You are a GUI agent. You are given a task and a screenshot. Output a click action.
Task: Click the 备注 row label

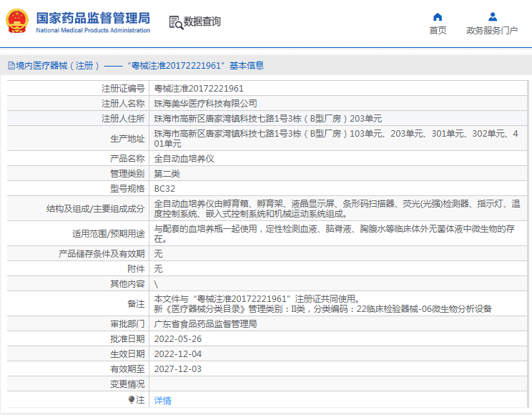(x=136, y=303)
